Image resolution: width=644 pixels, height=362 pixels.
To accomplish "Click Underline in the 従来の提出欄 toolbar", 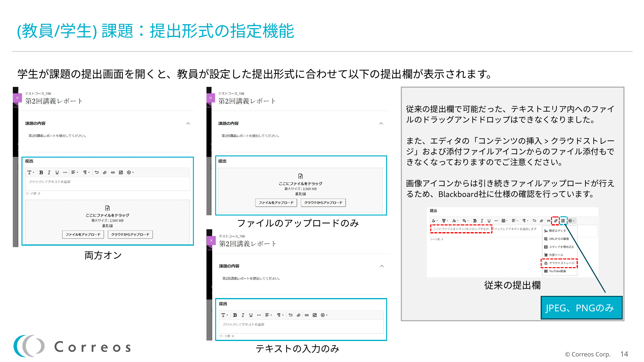I will [489, 221].
